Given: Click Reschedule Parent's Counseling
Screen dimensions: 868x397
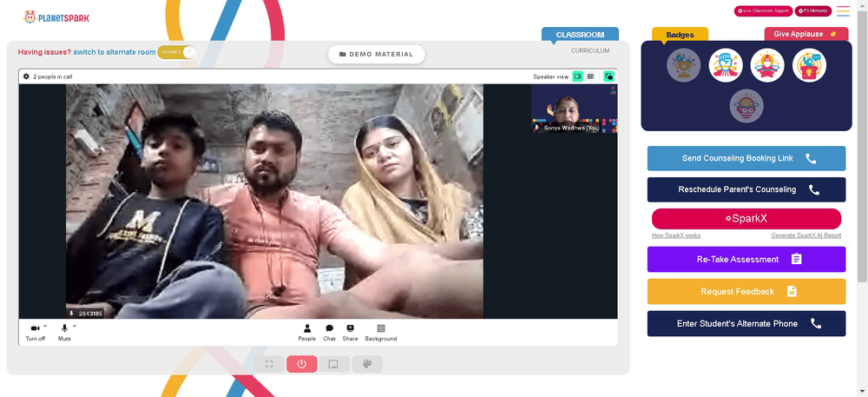Looking at the screenshot, I should coord(746,190).
